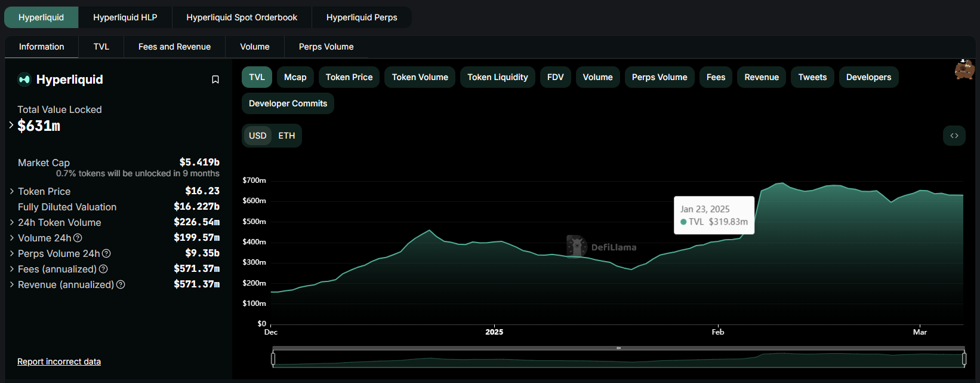Expand the Volume 24h row
Viewport: 980px width, 383px height.
click(12, 238)
